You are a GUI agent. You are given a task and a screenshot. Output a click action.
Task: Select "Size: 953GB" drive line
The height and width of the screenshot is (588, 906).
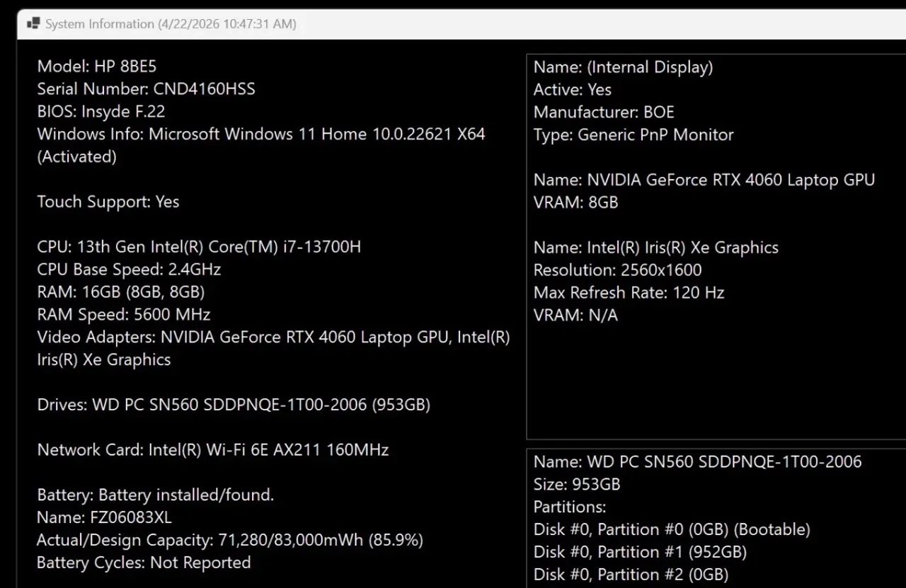[x=577, y=485]
